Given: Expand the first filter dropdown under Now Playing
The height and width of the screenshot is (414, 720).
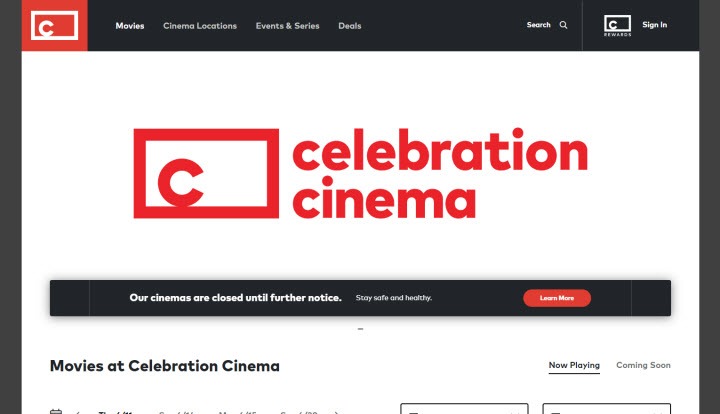Looking at the screenshot, I should [464, 408].
